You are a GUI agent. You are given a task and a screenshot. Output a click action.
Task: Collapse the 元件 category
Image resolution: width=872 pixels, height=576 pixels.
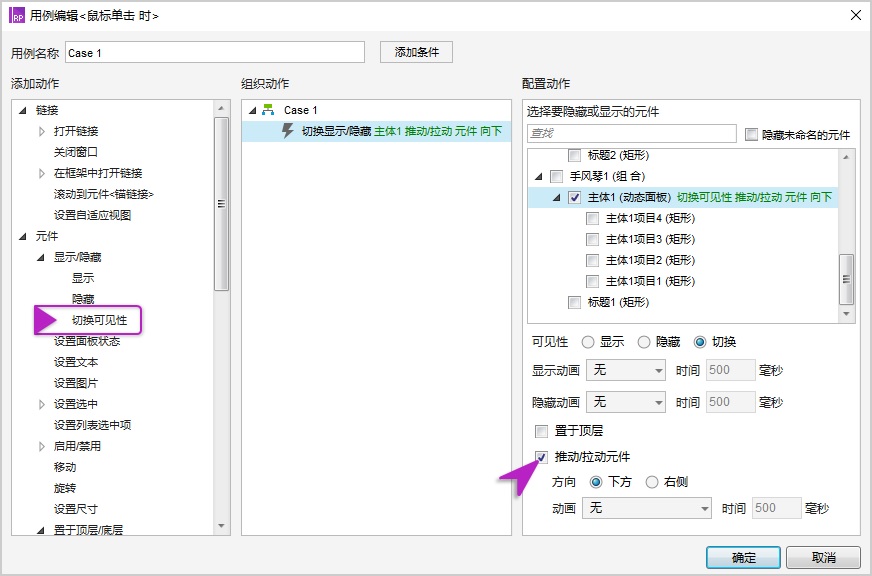pyautogui.click(x=22, y=236)
